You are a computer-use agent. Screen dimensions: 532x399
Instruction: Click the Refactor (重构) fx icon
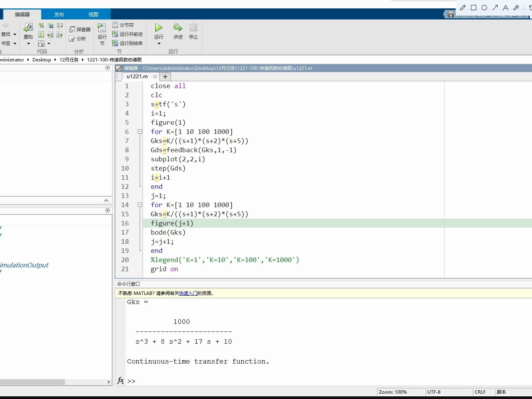pos(28,27)
